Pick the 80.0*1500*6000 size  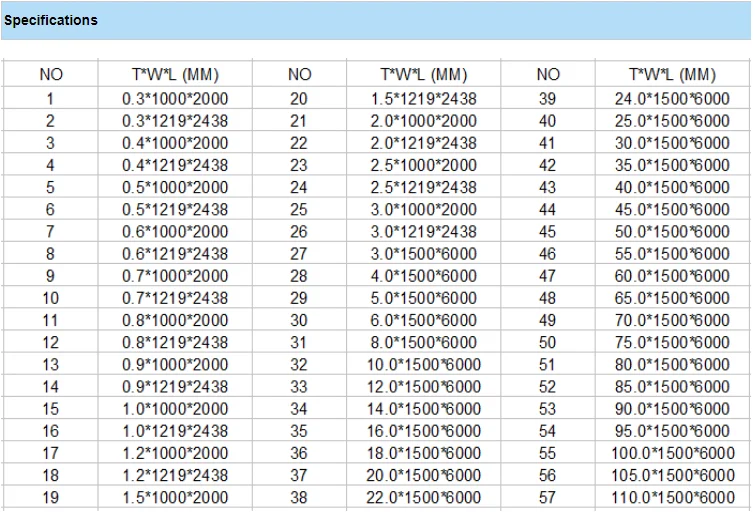pyautogui.click(x=672, y=365)
